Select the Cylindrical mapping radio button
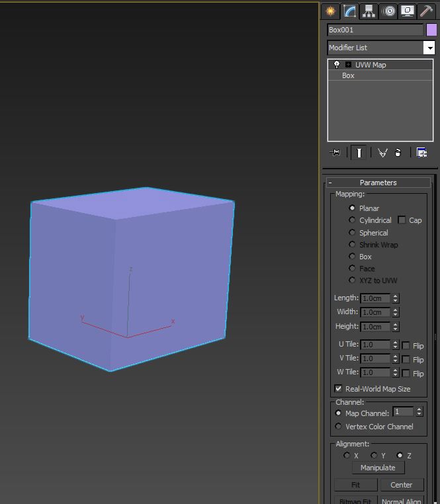 [x=352, y=220]
